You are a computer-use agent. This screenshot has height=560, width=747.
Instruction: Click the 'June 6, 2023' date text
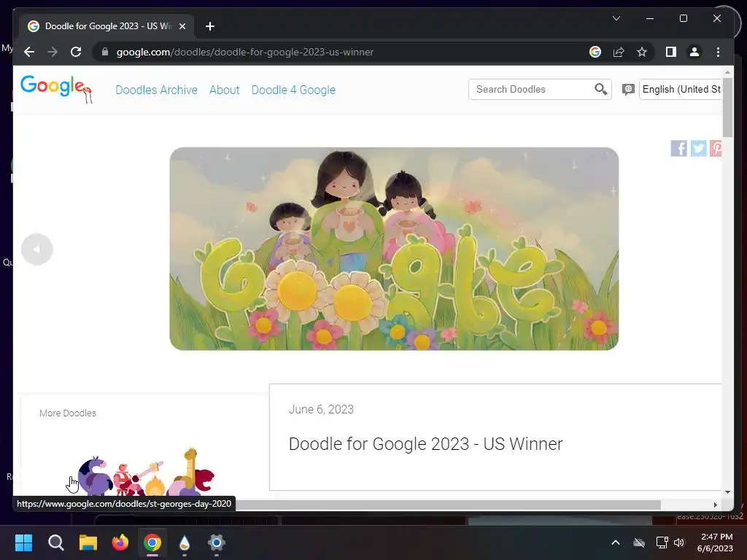click(x=321, y=410)
